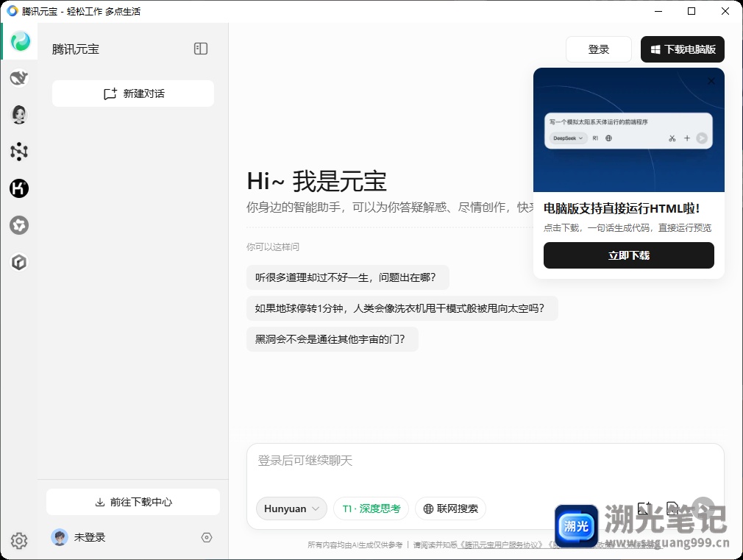743x560 pixels.
Task: Open the 腾讯元宝用户服务协议 link
Action: click(x=502, y=545)
